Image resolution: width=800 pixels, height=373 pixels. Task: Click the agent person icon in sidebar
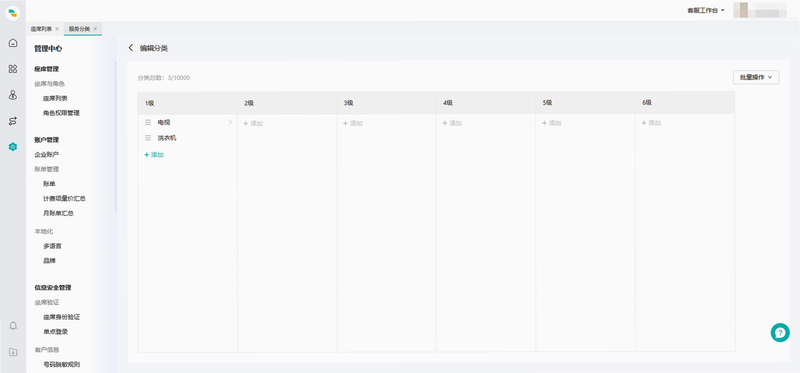click(x=13, y=95)
